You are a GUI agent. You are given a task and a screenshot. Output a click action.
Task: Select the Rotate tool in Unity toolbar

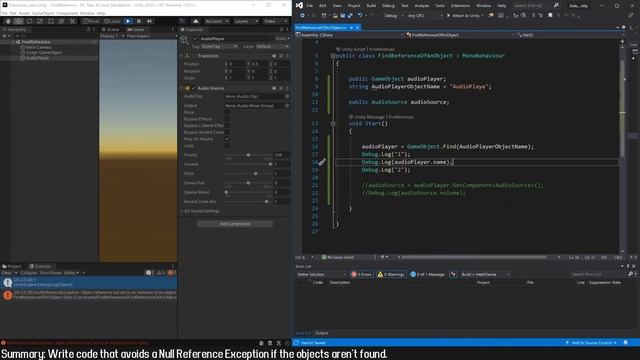pyautogui.click(x=29, y=21)
